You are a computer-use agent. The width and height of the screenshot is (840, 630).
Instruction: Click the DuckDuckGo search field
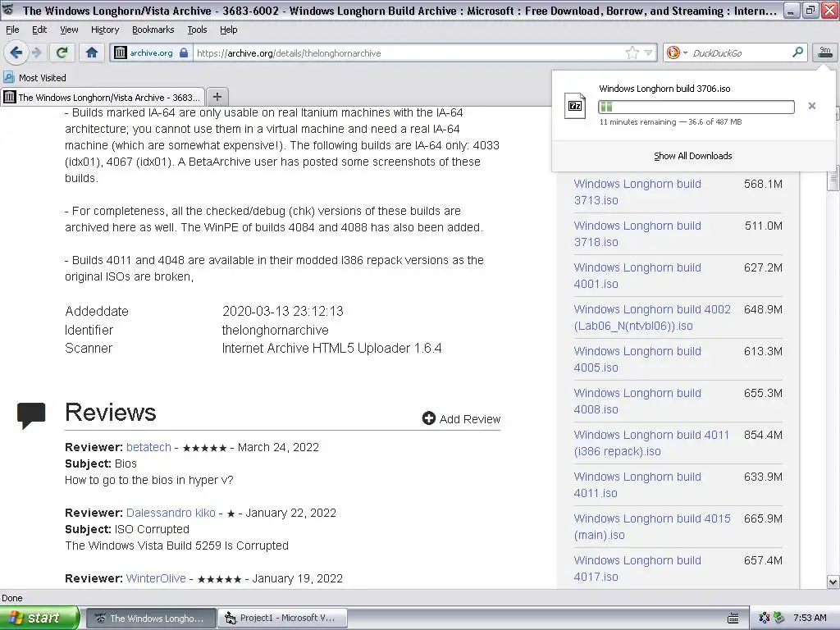[x=739, y=52]
